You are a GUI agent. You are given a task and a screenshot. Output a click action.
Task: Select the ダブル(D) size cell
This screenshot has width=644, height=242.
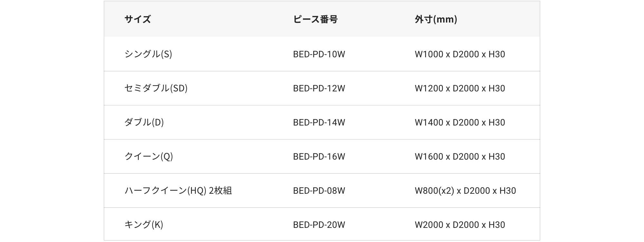pyautogui.click(x=144, y=122)
